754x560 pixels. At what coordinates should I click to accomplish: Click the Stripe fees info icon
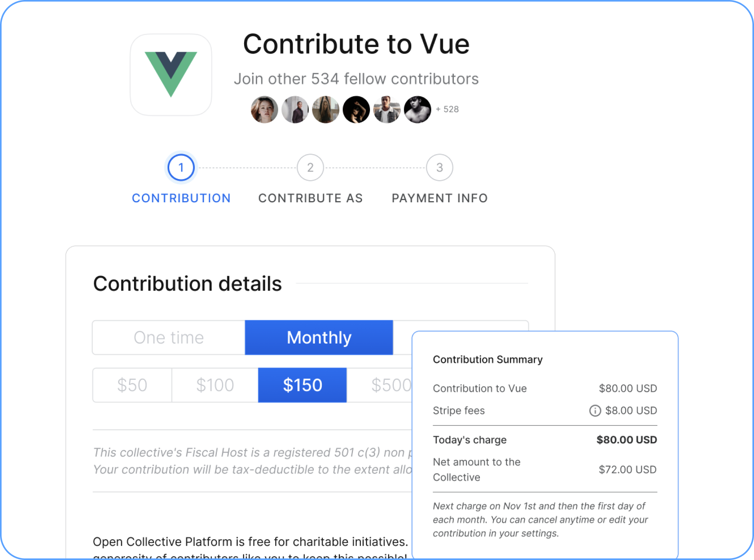coord(595,411)
